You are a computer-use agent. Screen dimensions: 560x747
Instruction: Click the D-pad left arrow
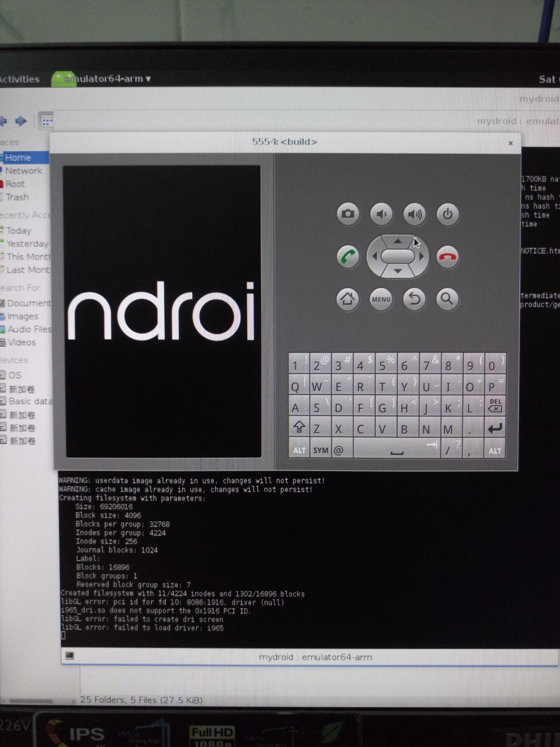click(x=374, y=256)
